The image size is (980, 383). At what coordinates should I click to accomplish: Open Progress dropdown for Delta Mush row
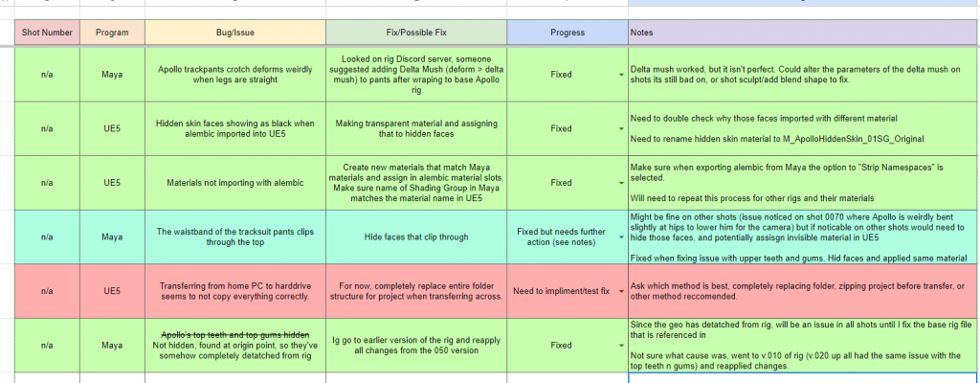[620, 75]
